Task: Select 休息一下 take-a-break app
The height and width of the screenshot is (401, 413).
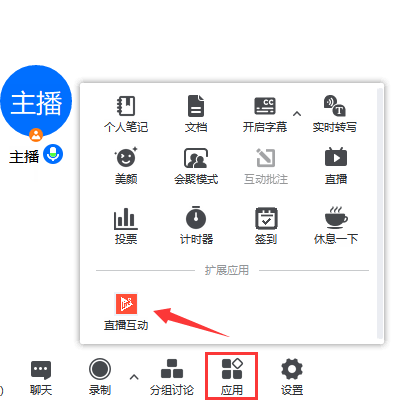Action: [x=336, y=226]
